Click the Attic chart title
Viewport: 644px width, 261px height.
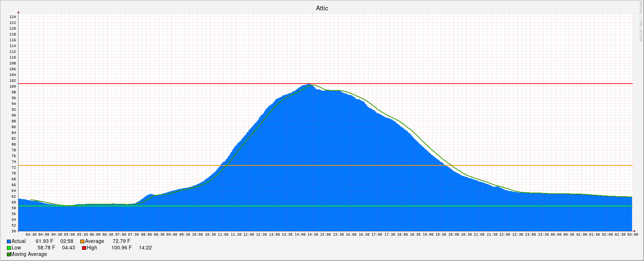pyautogui.click(x=322, y=8)
